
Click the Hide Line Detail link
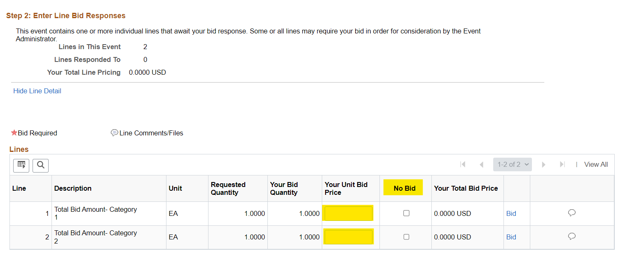click(37, 91)
